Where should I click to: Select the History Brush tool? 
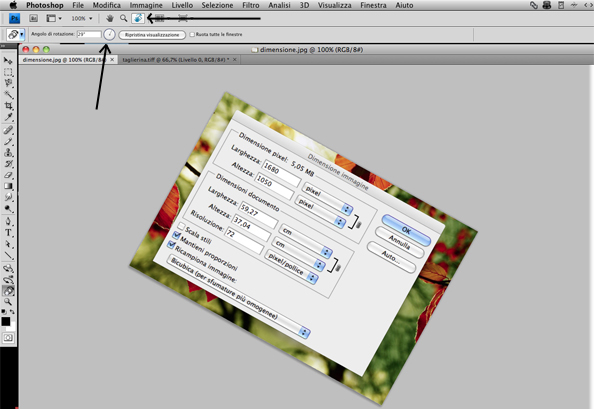coord(8,164)
